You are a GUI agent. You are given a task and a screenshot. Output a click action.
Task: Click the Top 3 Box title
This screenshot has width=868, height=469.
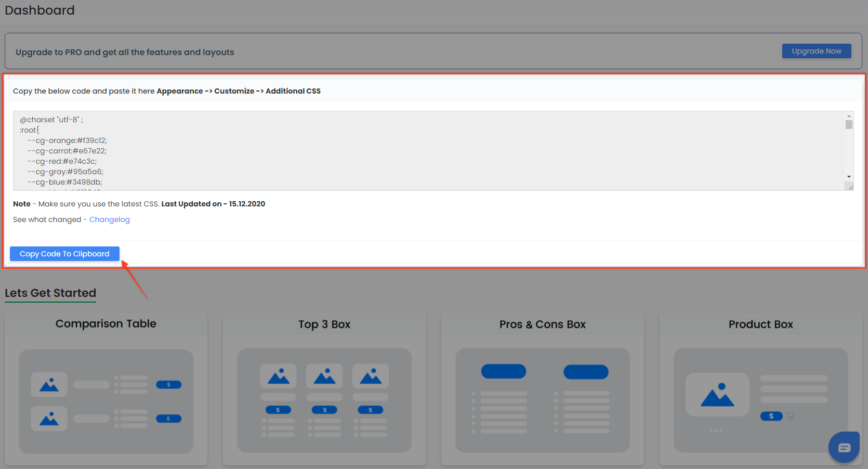[324, 324]
